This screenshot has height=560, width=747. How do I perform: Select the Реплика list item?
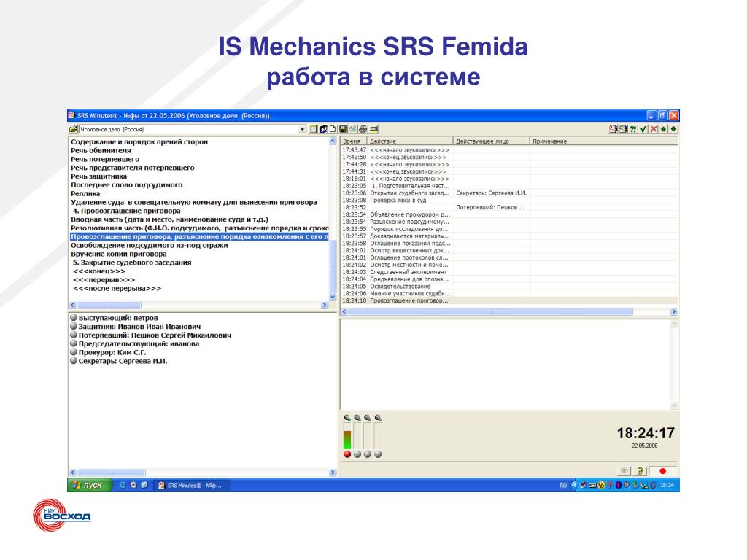pyautogui.click(x=86, y=193)
